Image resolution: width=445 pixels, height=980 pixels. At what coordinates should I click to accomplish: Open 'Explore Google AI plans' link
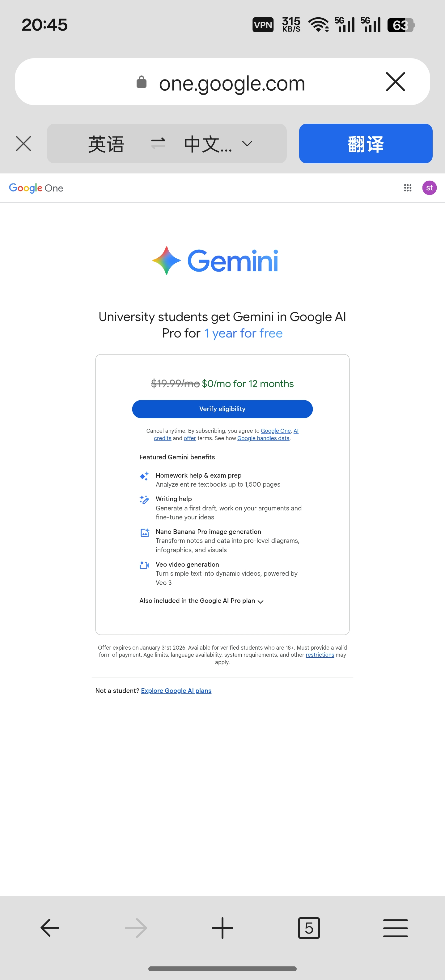(176, 690)
